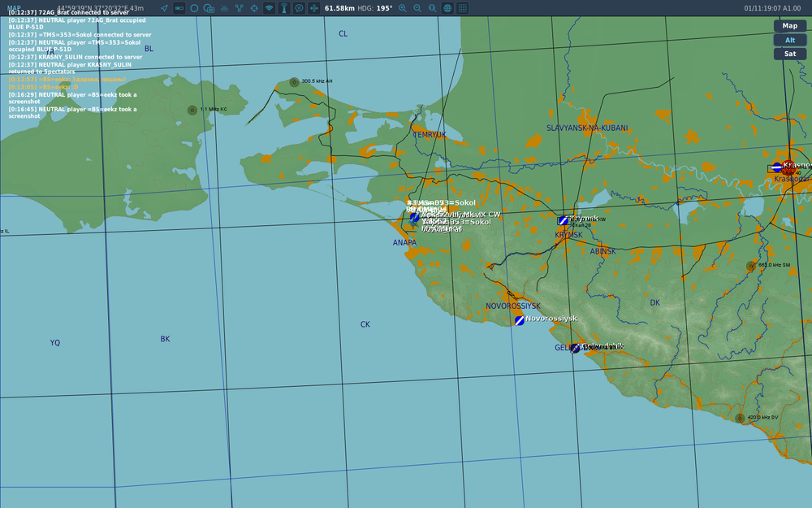Image resolution: width=812 pixels, height=508 pixels.
Task: Toggle the globe lat/long lines button
Action: click(x=447, y=7)
